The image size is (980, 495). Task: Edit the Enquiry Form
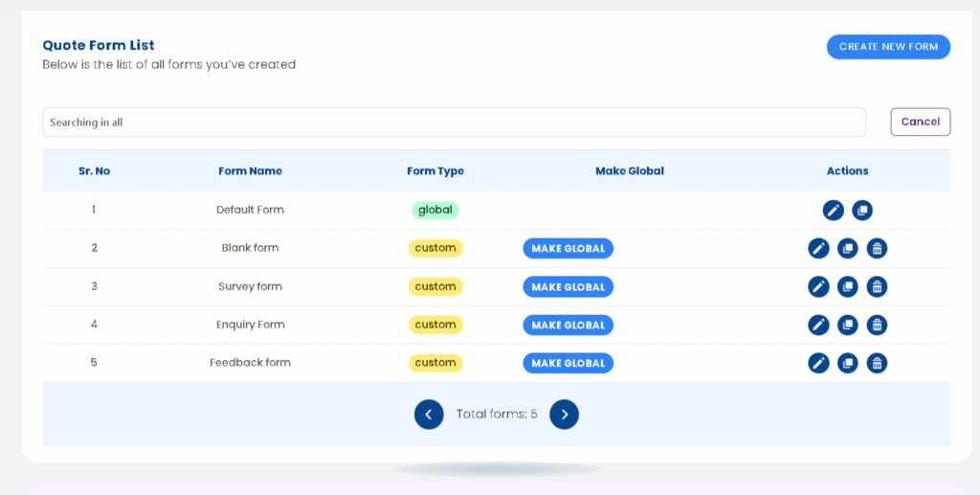point(818,325)
